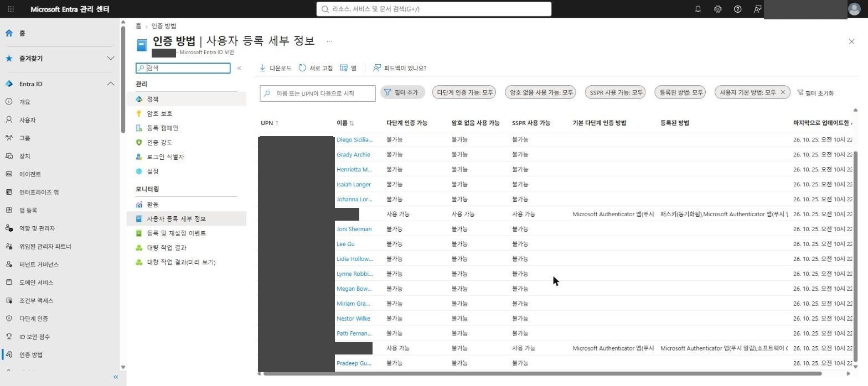
Task: Click 필터 초기화 button
Action: (x=815, y=93)
